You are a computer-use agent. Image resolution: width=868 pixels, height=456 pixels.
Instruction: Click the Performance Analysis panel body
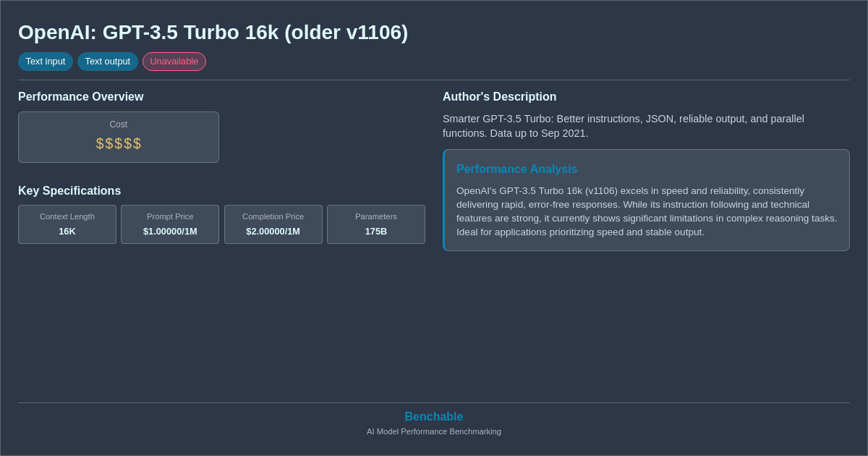click(x=646, y=211)
